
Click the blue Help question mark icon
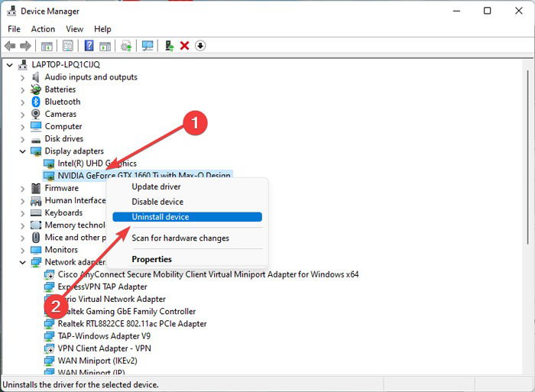pyautogui.click(x=89, y=46)
